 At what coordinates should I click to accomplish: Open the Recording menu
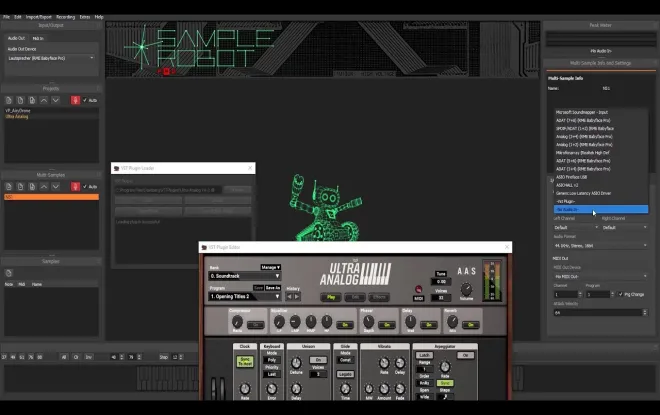(x=66, y=17)
